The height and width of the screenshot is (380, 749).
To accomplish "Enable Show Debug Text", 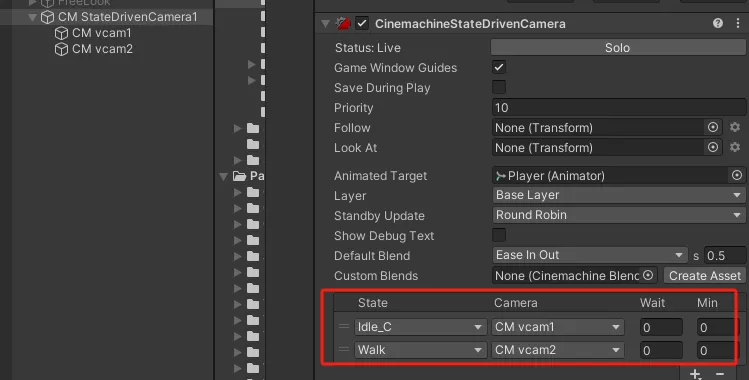I will pyautogui.click(x=499, y=235).
